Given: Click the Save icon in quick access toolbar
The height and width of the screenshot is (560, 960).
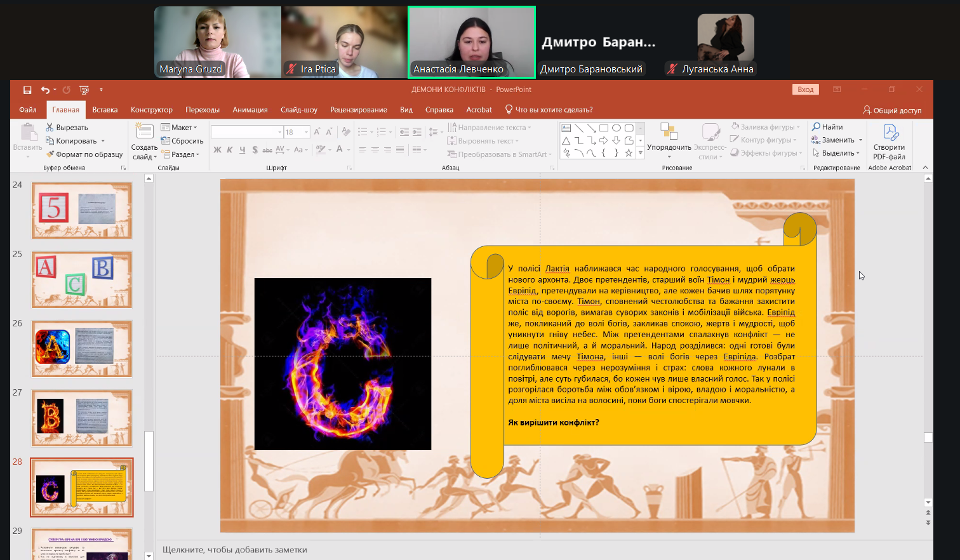Looking at the screenshot, I should point(27,90).
